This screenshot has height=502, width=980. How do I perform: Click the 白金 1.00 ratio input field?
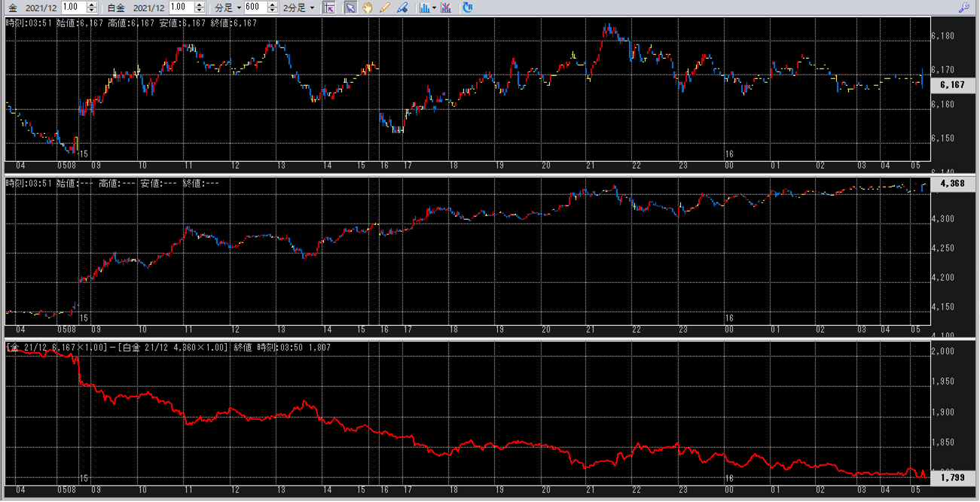click(x=181, y=8)
